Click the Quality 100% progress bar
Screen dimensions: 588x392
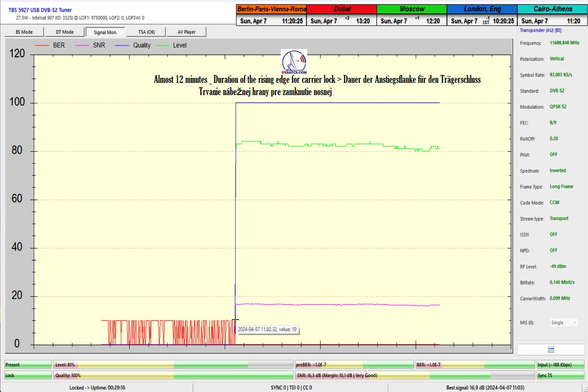click(x=173, y=375)
